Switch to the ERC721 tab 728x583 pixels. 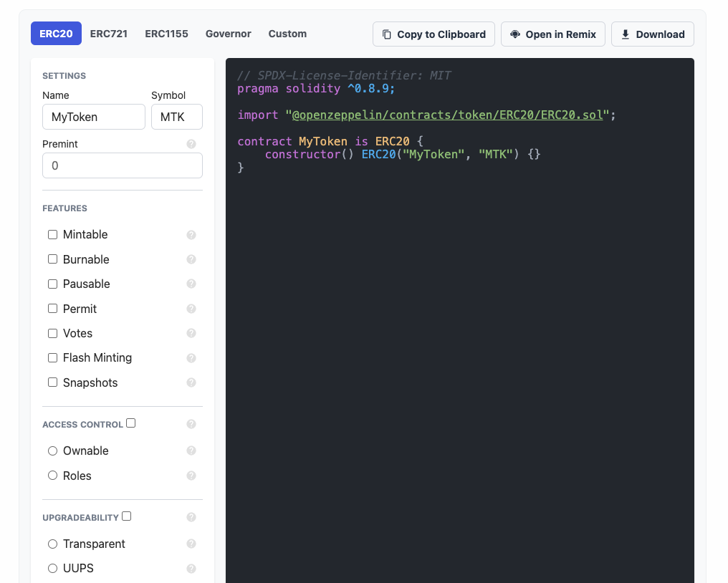pos(109,34)
